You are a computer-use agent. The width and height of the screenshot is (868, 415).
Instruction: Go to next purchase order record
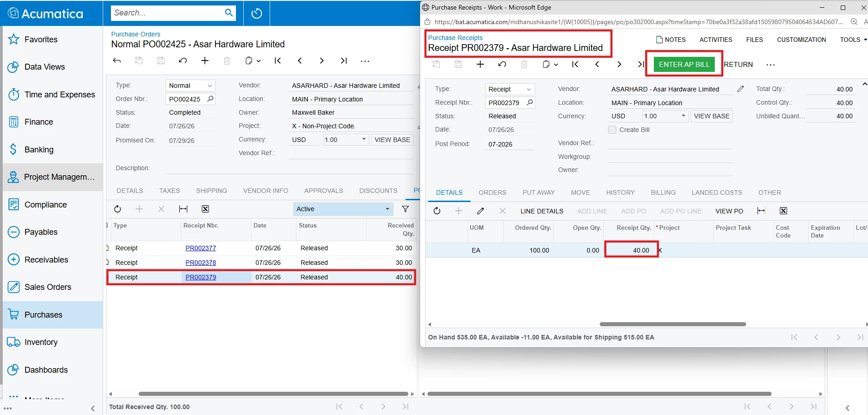point(321,61)
